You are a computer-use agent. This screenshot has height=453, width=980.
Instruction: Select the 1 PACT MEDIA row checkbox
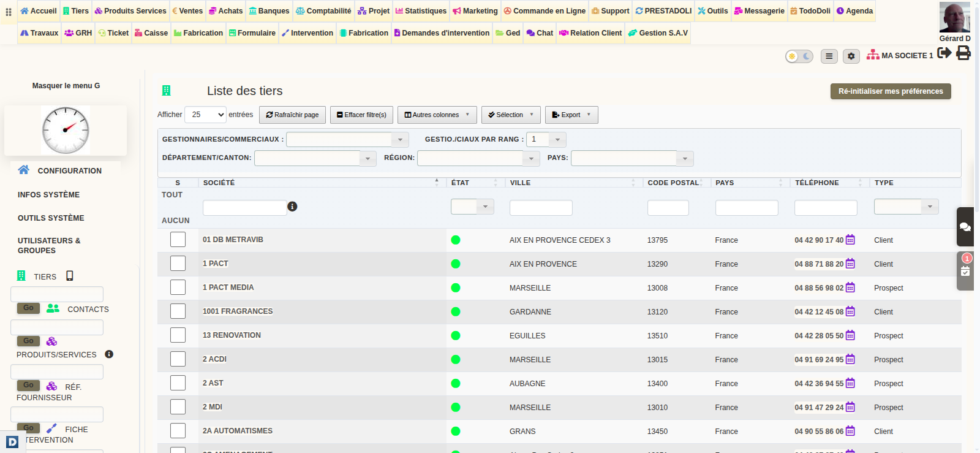[x=178, y=287]
